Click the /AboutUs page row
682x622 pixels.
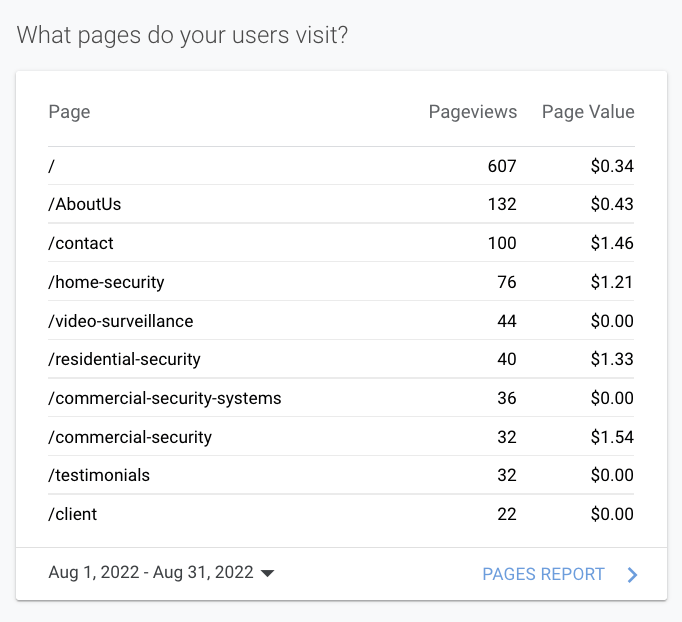click(85, 204)
